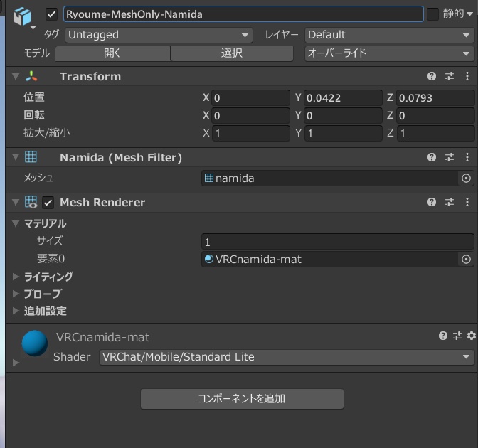Open VRCnamida-mat settings gear
The image size is (478, 448).
pos(472,336)
